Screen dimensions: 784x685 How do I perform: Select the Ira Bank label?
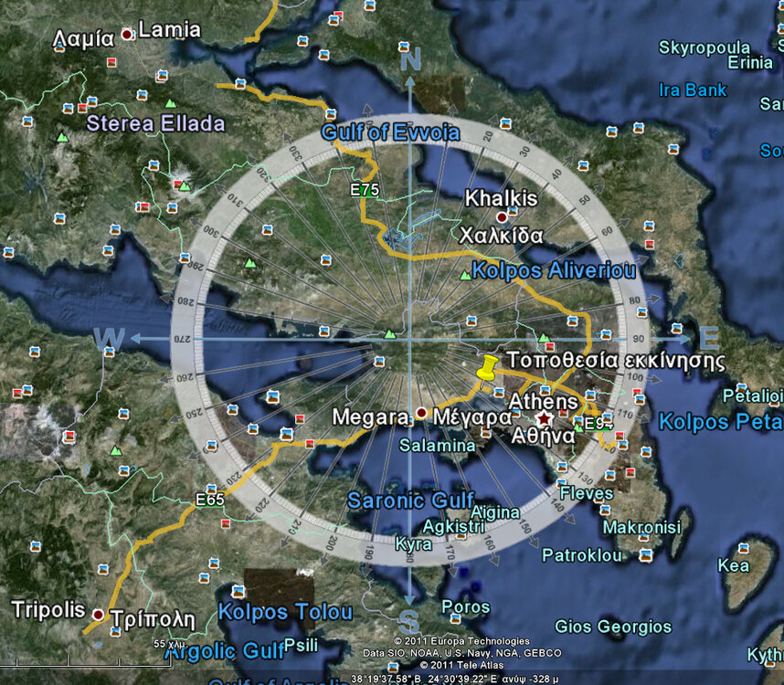(693, 90)
